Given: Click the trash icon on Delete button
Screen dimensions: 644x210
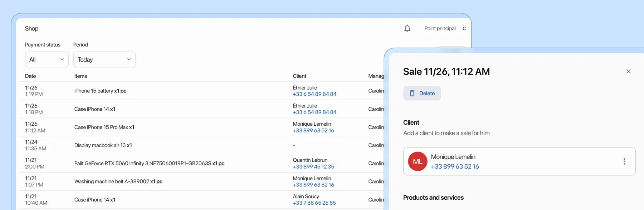Looking at the screenshot, I should (x=412, y=93).
